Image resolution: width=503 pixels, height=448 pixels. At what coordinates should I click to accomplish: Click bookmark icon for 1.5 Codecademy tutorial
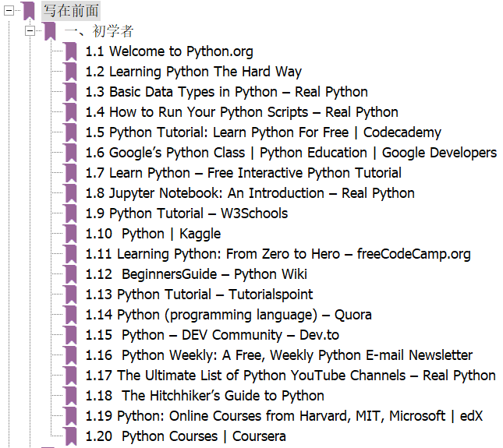(x=71, y=132)
